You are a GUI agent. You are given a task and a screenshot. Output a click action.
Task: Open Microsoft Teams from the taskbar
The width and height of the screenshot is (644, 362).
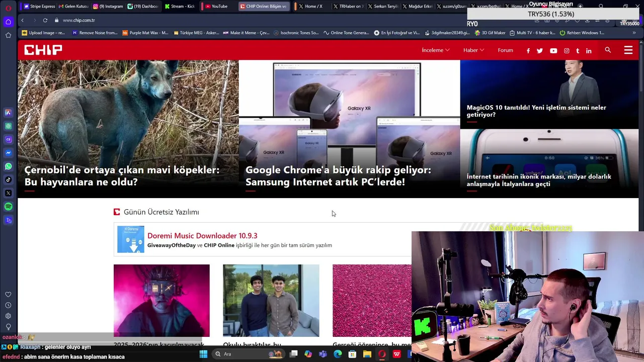point(323,354)
